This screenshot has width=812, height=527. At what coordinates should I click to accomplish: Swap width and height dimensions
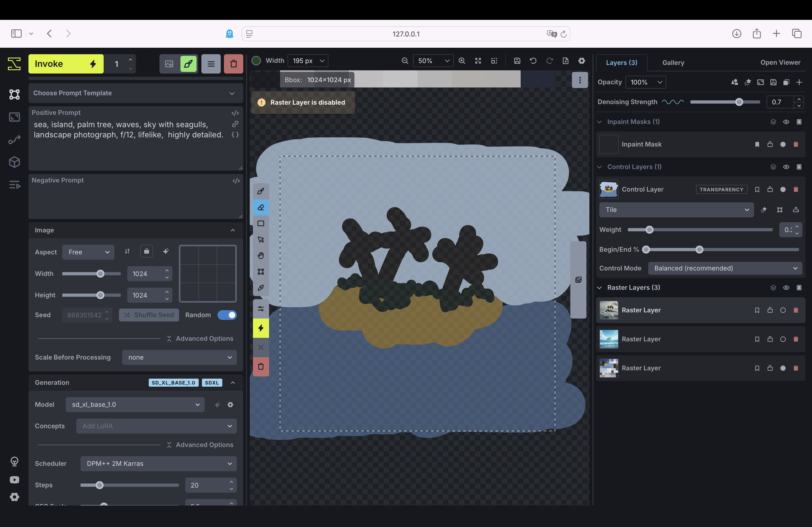point(127,252)
